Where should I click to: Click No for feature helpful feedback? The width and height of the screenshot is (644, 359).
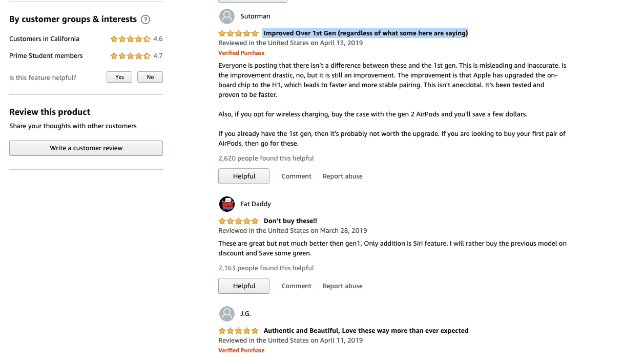pyautogui.click(x=150, y=76)
